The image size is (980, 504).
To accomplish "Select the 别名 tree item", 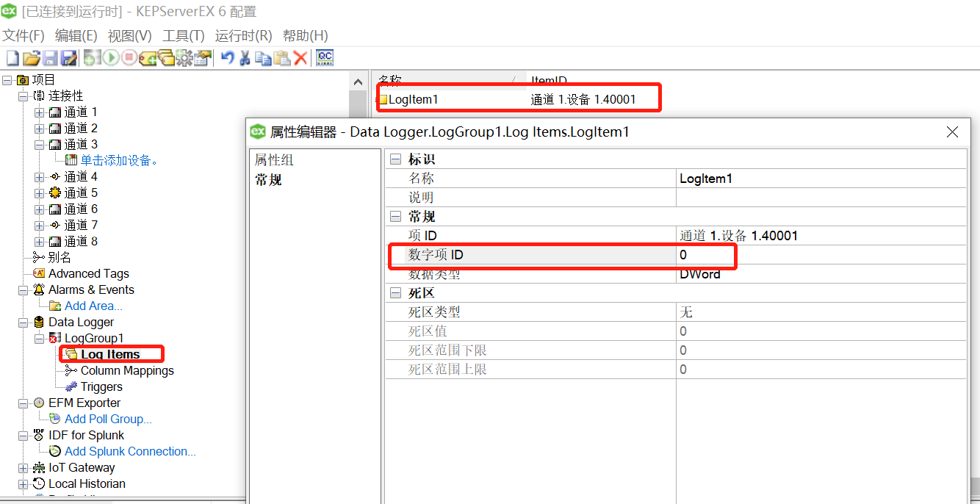I will tap(60, 257).
